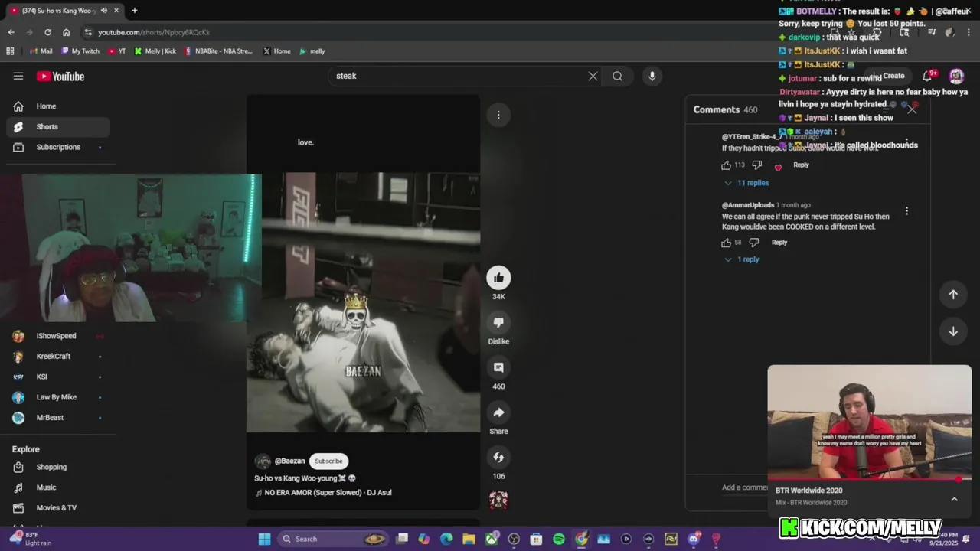Viewport: 980px width, 551px height.
Task: Like the AmmarUploads comment with 58 likes
Action: point(726,243)
